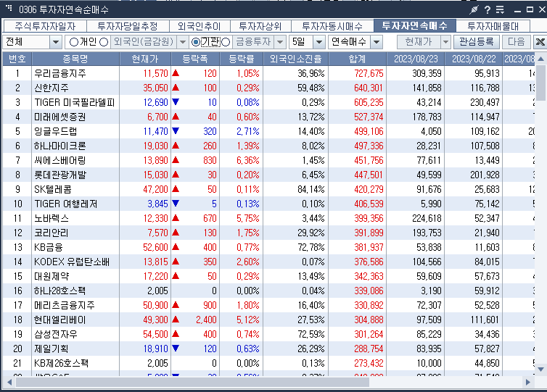Viewport: 547px width, 392px height.
Task: Select the 현대엘리베이 stock name
Action: 60,320
